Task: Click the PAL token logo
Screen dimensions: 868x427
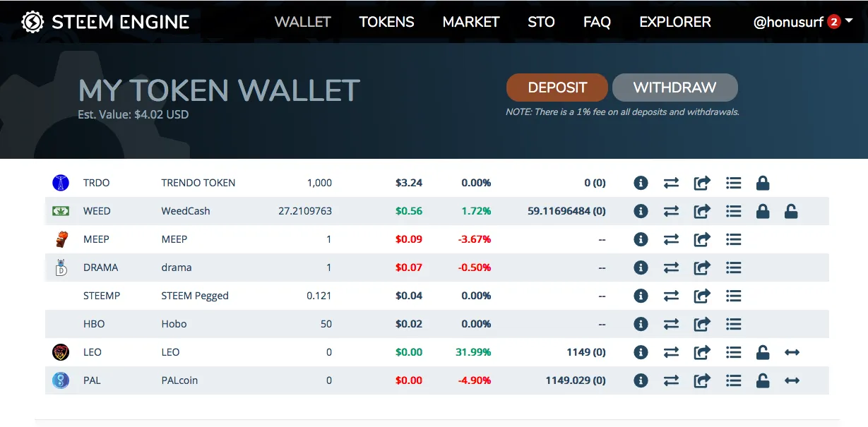Action: coord(61,380)
